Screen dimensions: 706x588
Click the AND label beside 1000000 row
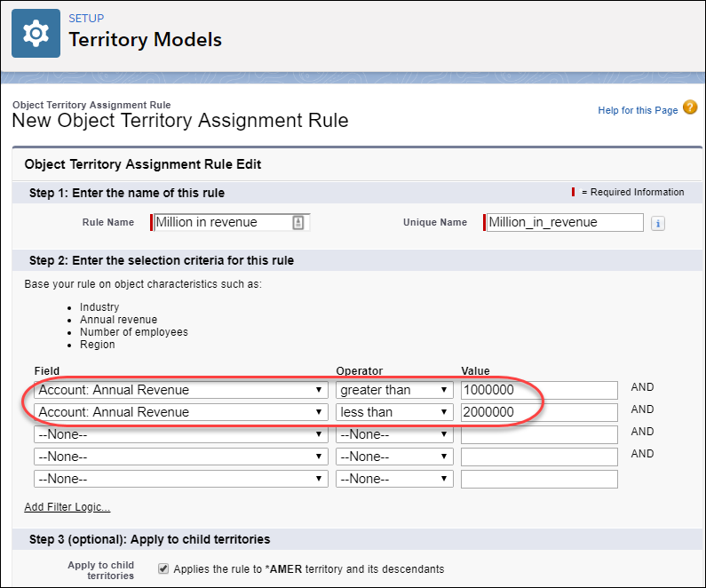point(642,387)
